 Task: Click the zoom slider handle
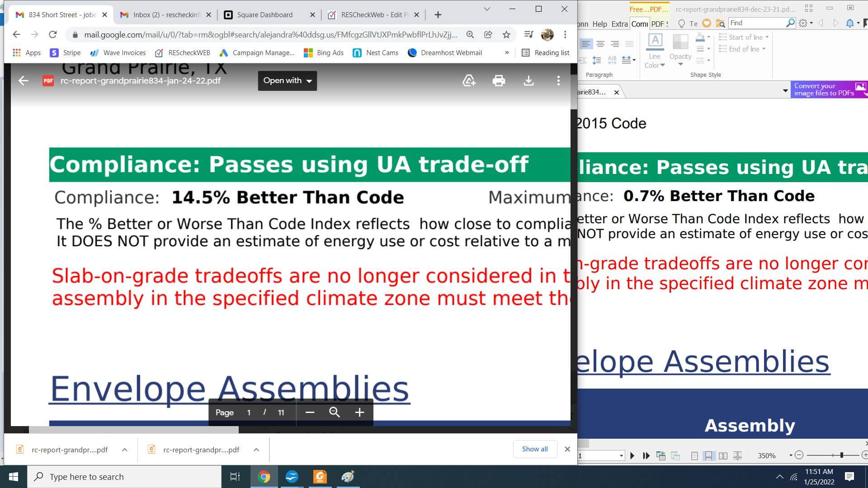tap(841, 455)
